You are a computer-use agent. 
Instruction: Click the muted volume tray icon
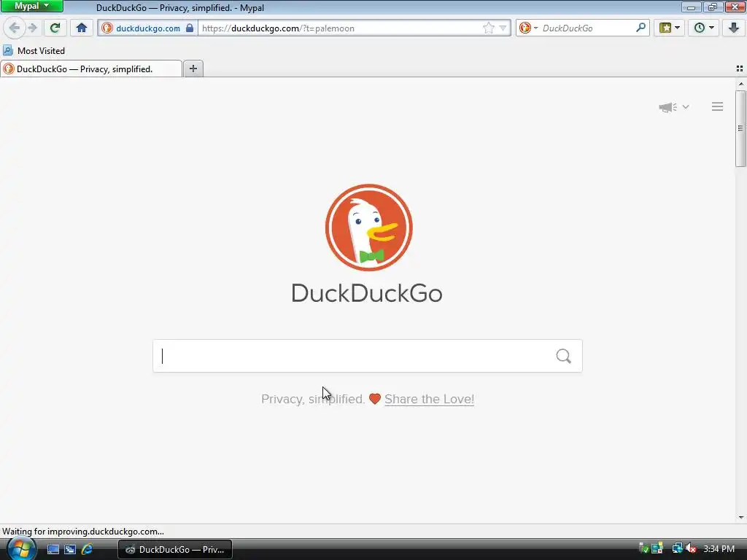click(691, 549)
